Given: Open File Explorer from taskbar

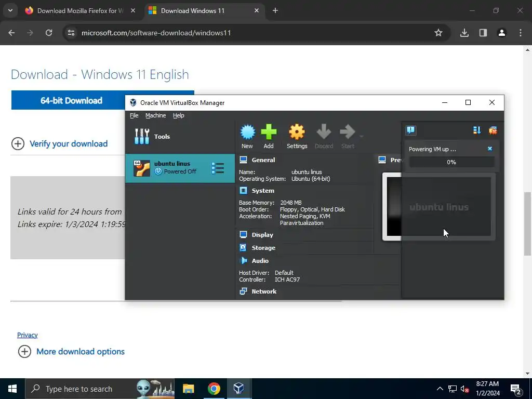Looking at the screenshot, I should click(188, 389).
